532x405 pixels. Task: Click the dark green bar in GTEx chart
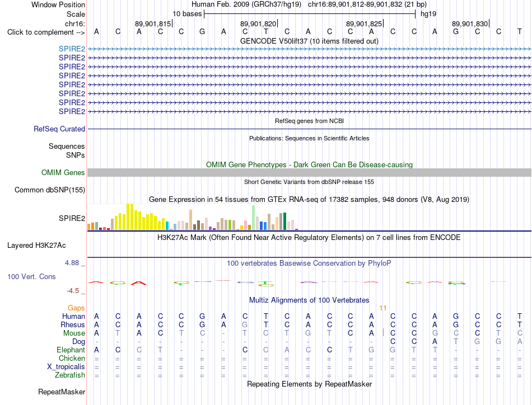tap(284, 222)
